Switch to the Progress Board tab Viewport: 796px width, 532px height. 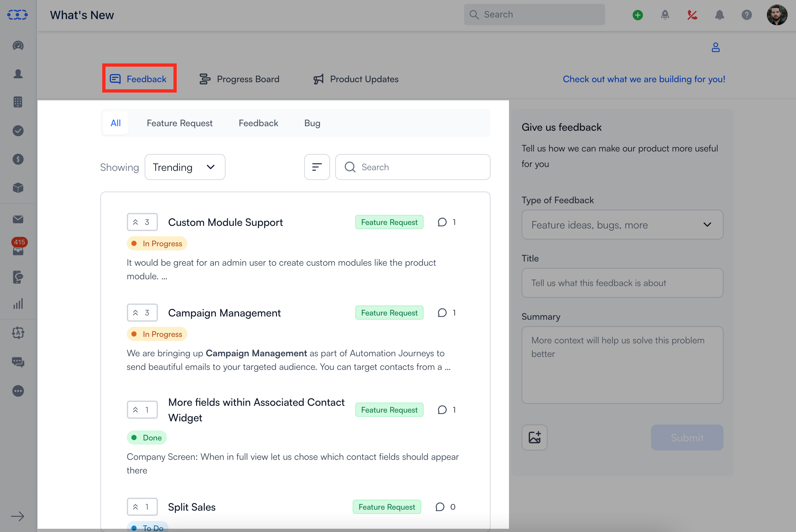239,79
